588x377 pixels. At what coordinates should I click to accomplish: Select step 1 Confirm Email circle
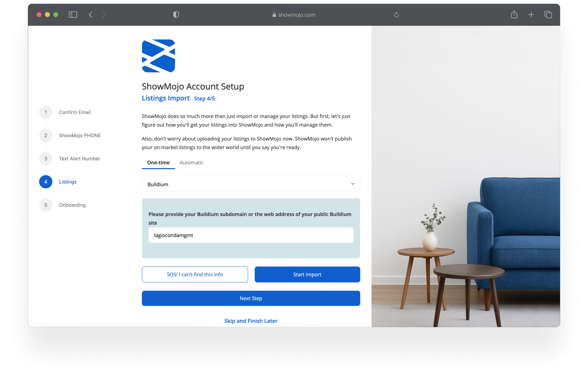46,112
